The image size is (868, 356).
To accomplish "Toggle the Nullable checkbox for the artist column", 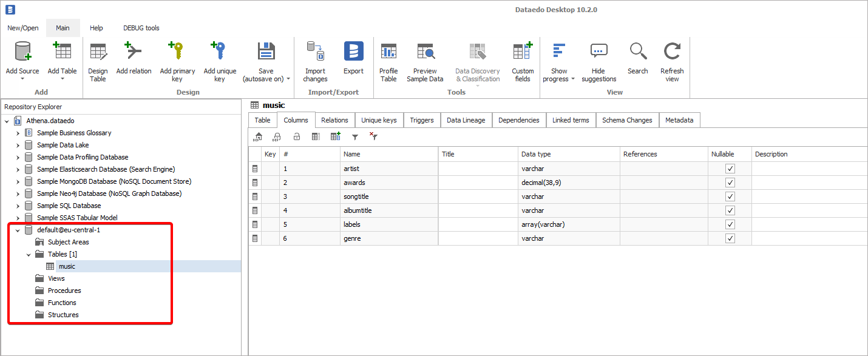I will tap(730, 169).
